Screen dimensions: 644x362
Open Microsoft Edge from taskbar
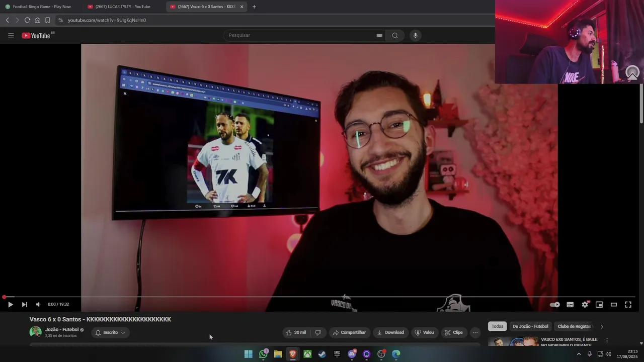[x=396, y=354]
